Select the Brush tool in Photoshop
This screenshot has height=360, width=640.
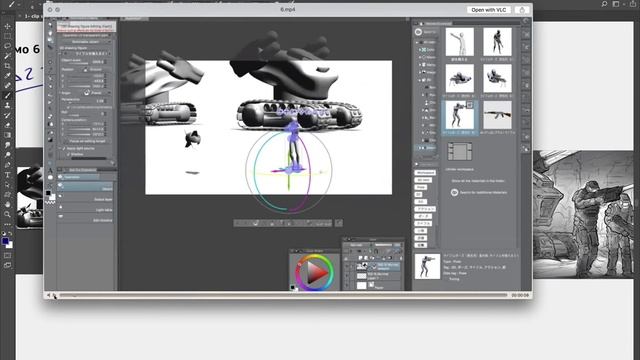7,96
